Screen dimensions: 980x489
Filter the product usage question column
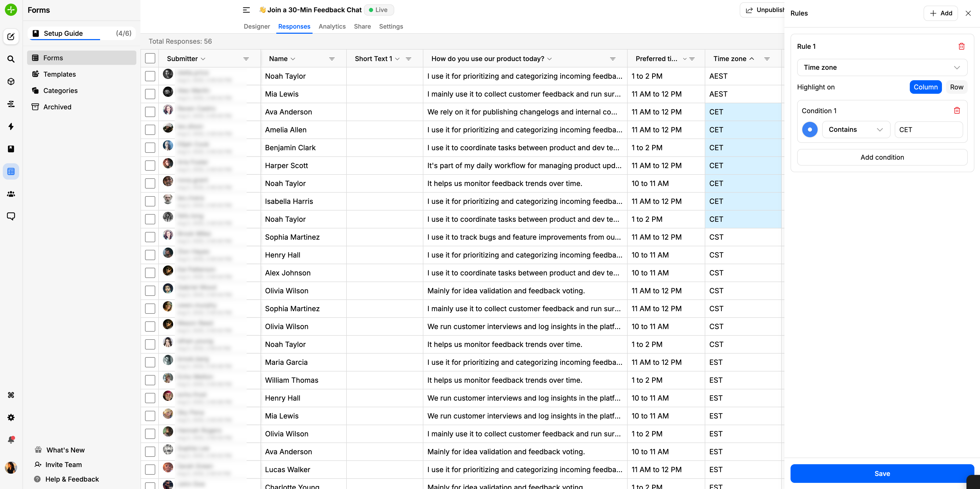[613, 59]
